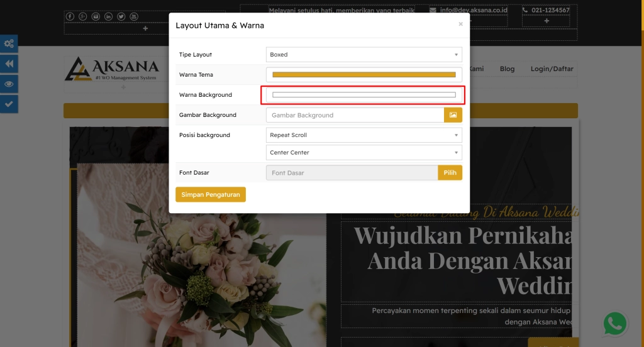
Task: Open the Twitter social icon
Action: point(121,16)
